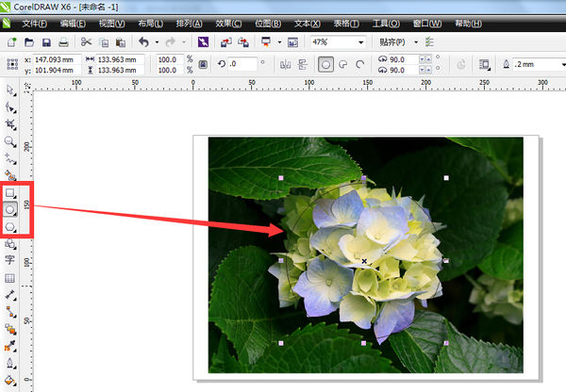Select the Table tool in toolbox
Screen dimensions: 566x392
(10, 279)
